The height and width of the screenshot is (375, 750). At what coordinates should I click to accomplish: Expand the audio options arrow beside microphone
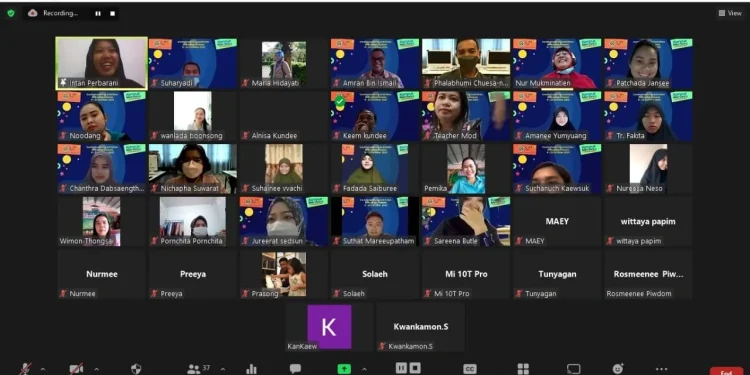(x=43, y=369)
